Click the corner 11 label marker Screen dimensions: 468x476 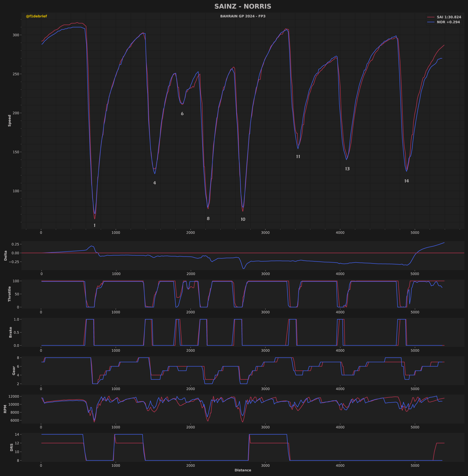click(298, 157)
